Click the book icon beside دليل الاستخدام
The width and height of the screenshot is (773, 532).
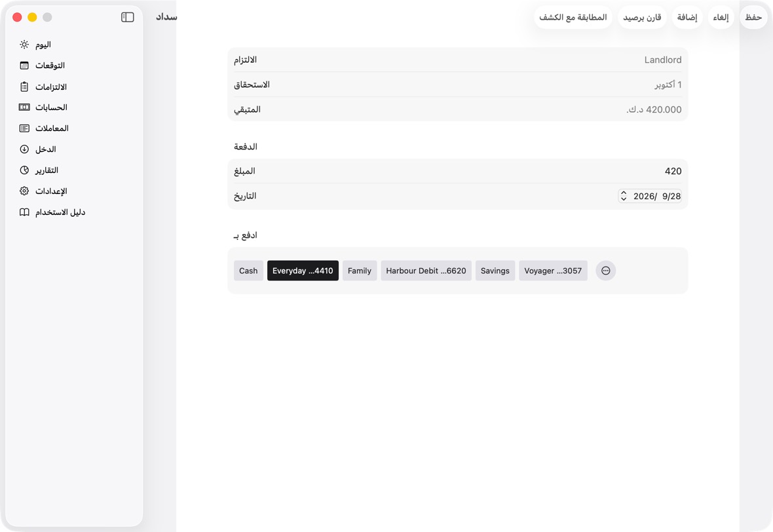coord(24,212)
